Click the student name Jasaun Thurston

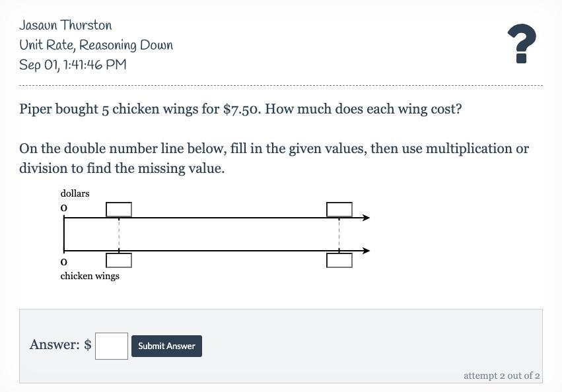[x=65, y=25]
